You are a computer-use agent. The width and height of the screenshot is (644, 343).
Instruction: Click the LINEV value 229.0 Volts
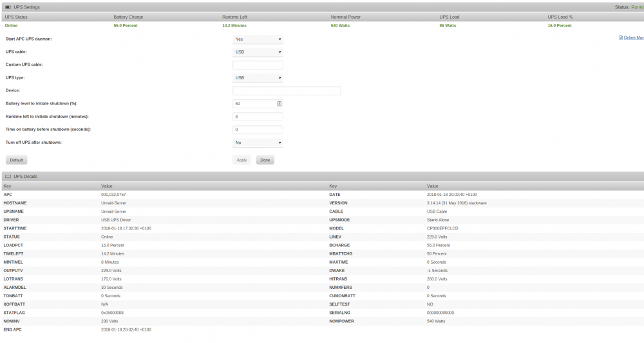point(437,237)
